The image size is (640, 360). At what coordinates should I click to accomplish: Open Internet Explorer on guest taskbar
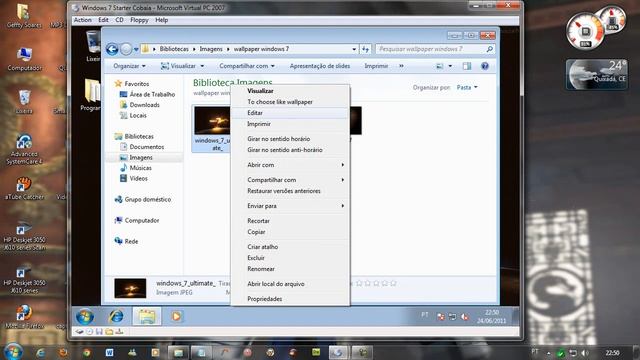pos(116,316)
